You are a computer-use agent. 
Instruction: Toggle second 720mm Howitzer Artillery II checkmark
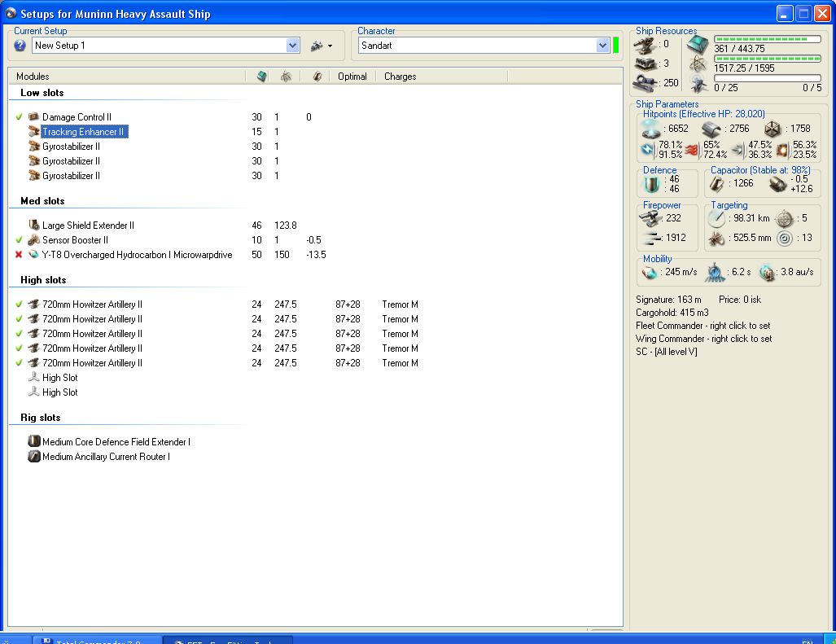(19, 319)
